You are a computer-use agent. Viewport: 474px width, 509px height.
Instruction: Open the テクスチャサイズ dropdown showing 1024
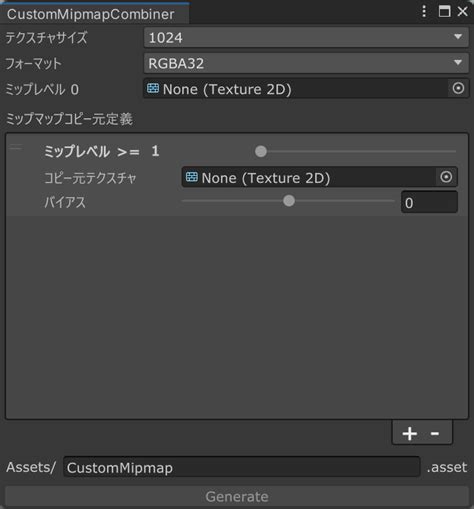coord(306,37)
